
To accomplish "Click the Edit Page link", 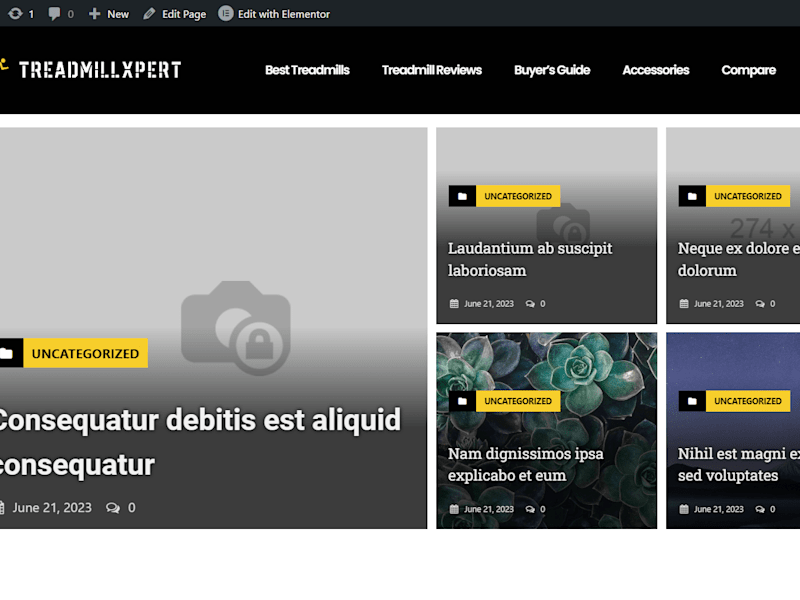I will tap(184, 14).
